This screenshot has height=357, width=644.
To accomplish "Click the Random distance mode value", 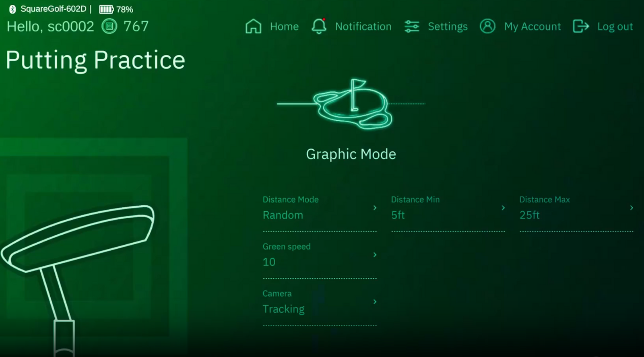I will [283, 215].
